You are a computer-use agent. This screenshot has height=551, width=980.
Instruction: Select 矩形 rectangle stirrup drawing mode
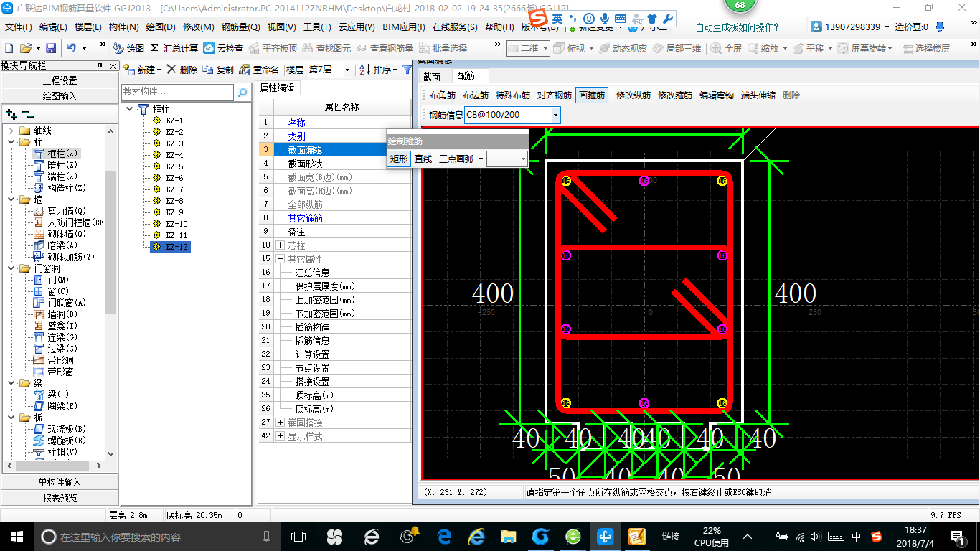tap(398, 159)
